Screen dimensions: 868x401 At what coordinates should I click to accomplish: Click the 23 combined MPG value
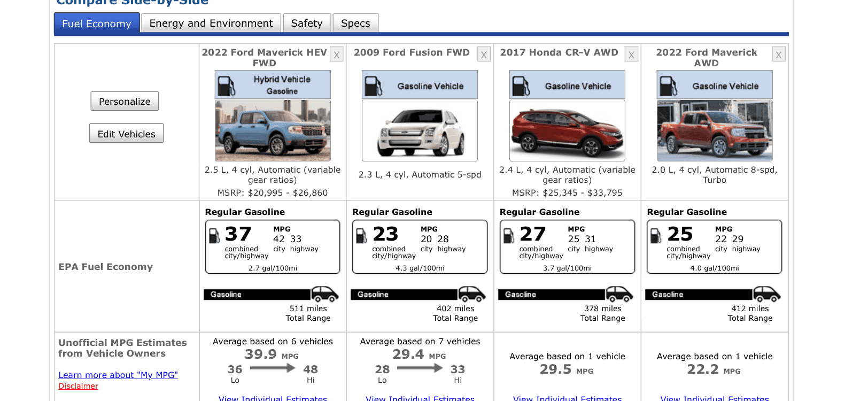pyautogui.click(x=385, y=234)
